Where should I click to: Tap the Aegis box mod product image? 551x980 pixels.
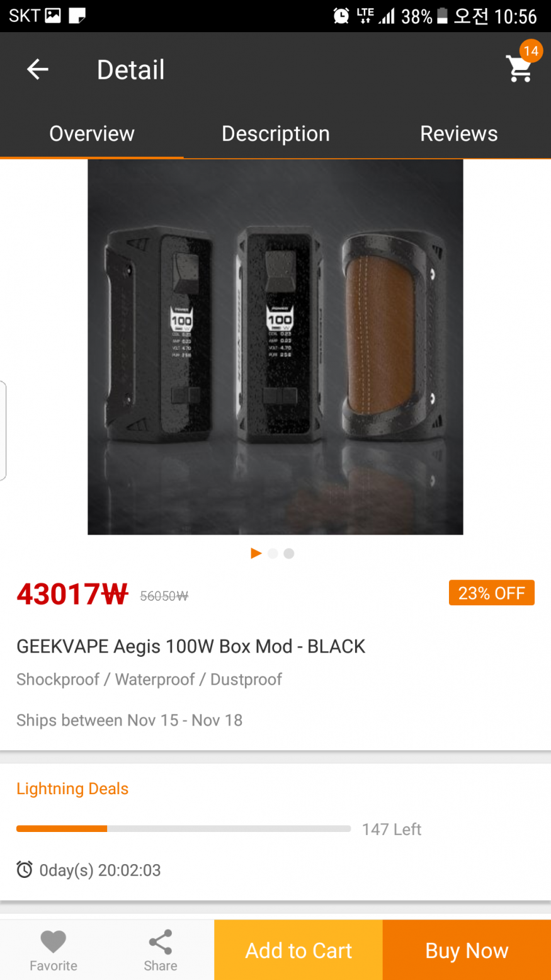[275, 347]
